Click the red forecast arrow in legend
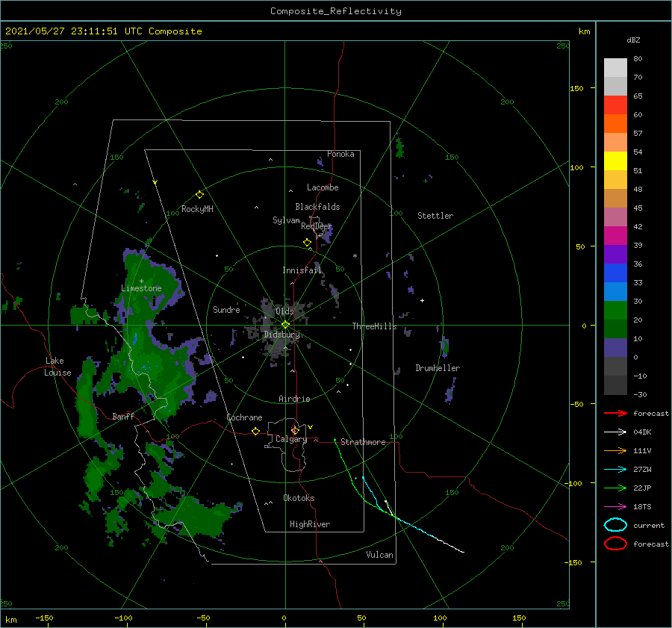 point(615,413)
